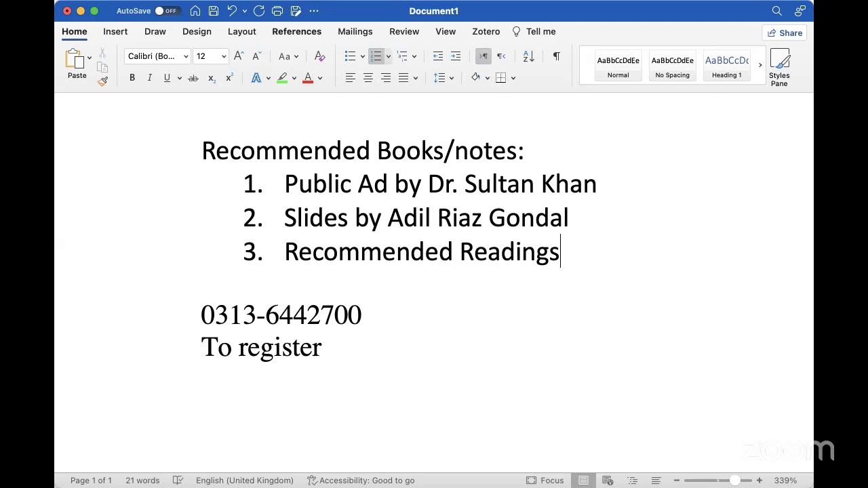Click the Undo arrow icon
The image size is (868, 488).
click(232, 11)
